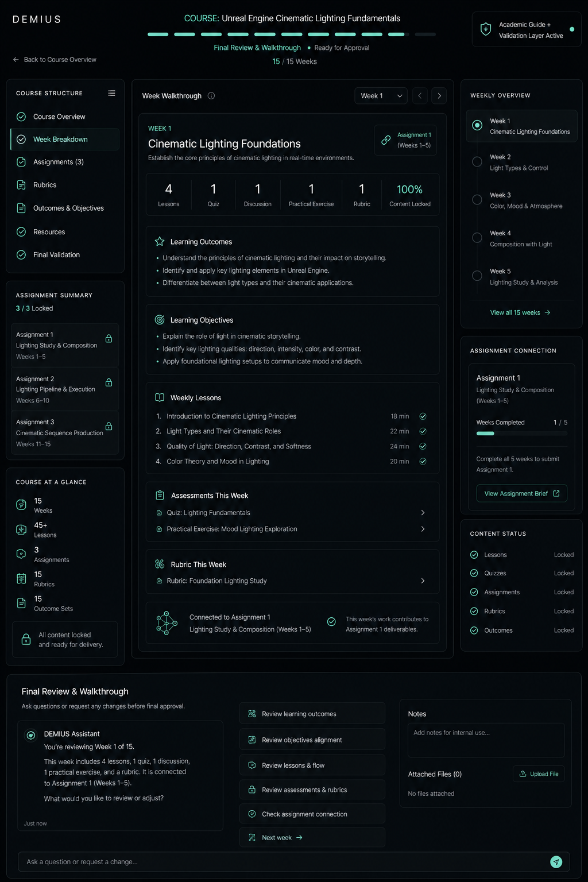The width and height of the screenshot is (588, 882).
Task: Open Week Breakdown in course structure
Action: pyautogui.click(x=65, y=140)
